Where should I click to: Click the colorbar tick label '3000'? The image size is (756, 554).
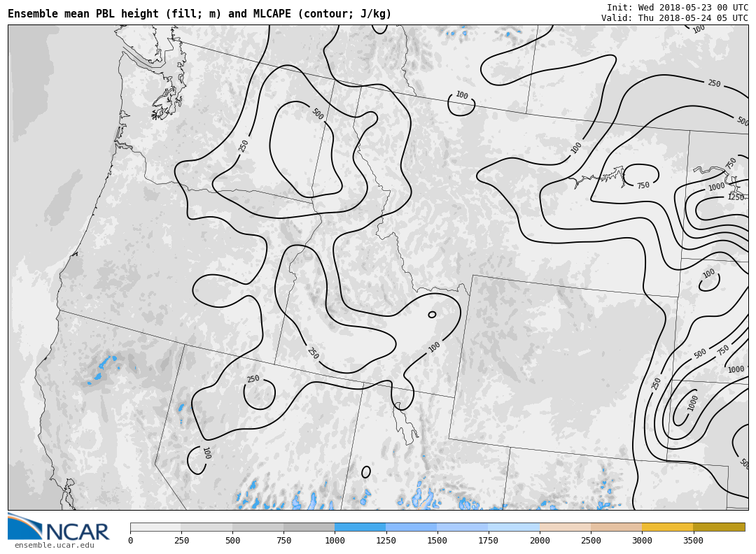tap(642, 541)
